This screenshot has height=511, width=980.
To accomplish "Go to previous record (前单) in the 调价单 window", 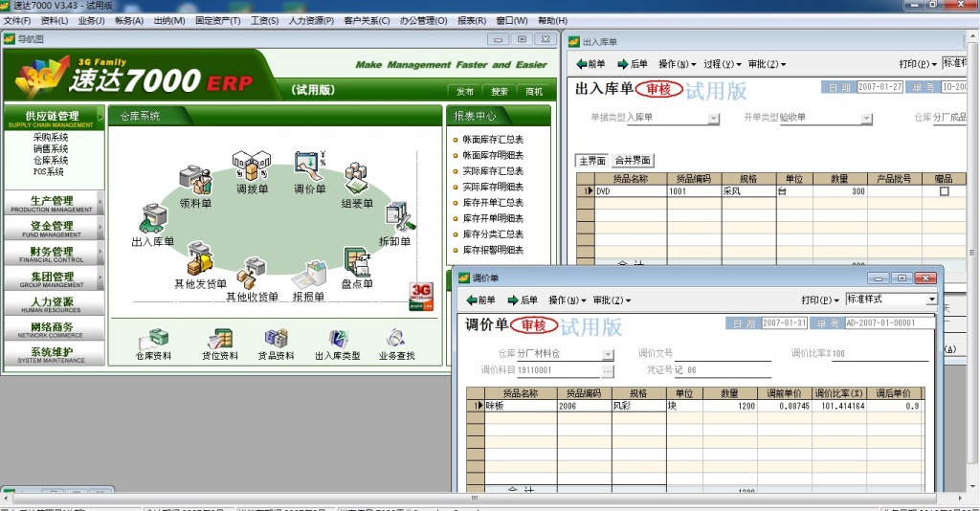I will [x=480, y=300].
